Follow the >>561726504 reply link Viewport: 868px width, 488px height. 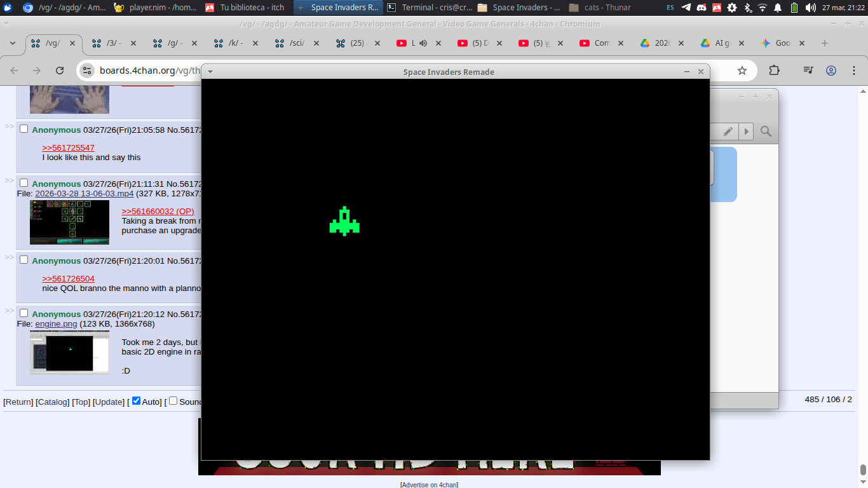(x=68, y=278)
